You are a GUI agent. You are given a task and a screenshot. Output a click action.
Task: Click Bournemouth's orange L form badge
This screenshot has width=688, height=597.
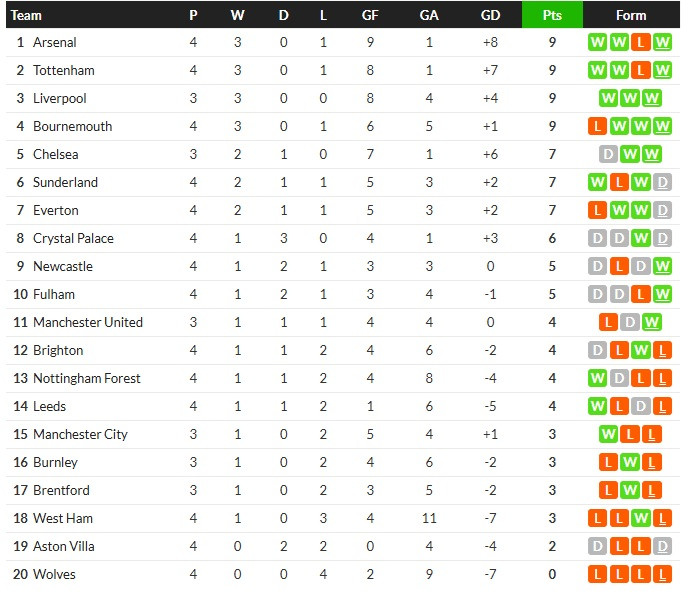click(597, 126)
